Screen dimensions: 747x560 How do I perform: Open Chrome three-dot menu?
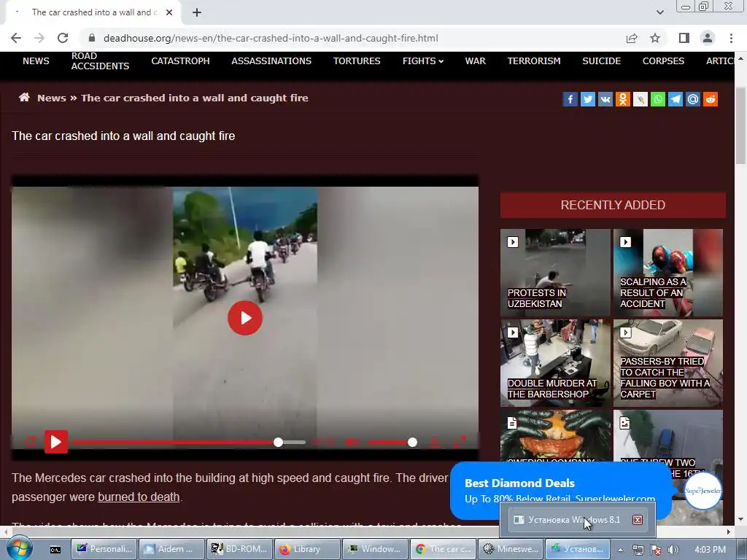tap(731, 38)
